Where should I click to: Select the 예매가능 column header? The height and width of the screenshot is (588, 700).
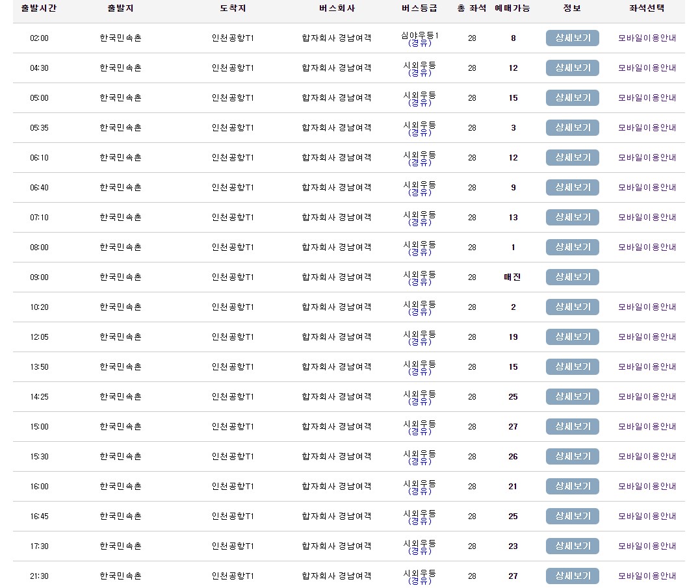513,8
